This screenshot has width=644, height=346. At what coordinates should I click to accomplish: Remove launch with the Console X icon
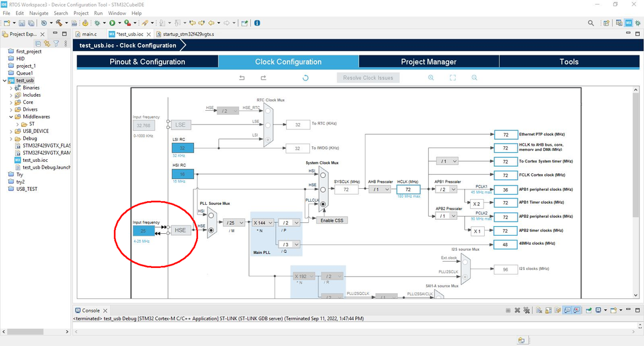click(518, 311)
